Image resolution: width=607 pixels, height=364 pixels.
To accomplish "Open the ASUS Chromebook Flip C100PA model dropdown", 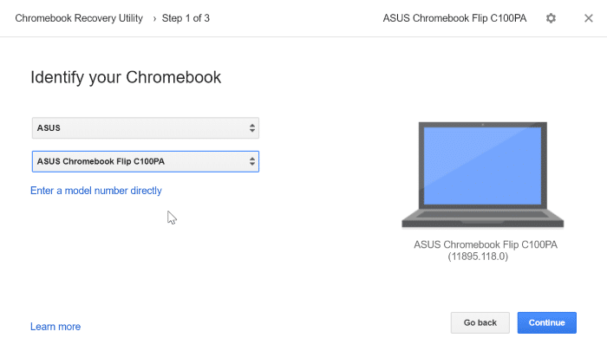I will pyautogui.click(x=146, y=161).
